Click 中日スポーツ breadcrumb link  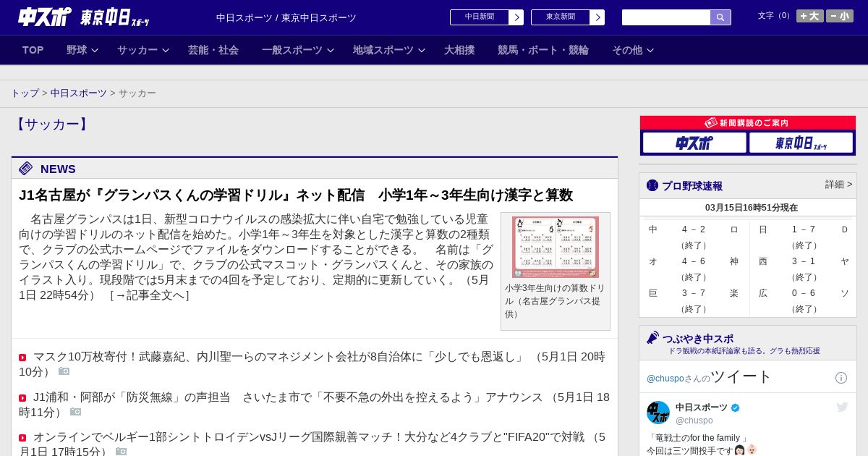point(79,93)
